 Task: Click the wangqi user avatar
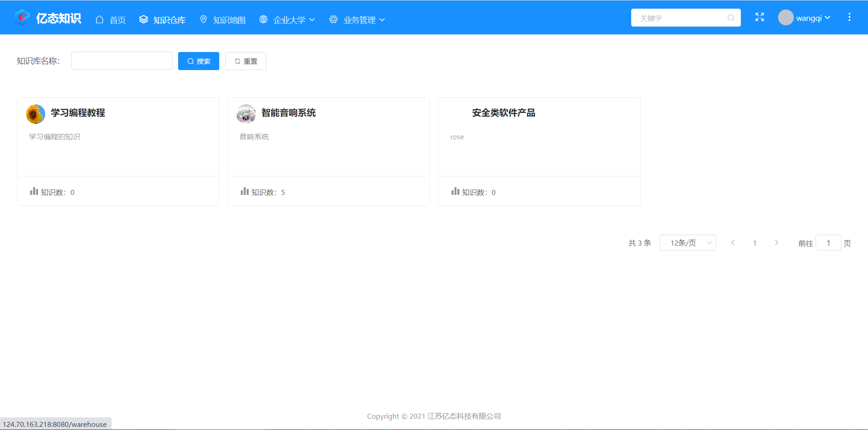pos(785,18)
